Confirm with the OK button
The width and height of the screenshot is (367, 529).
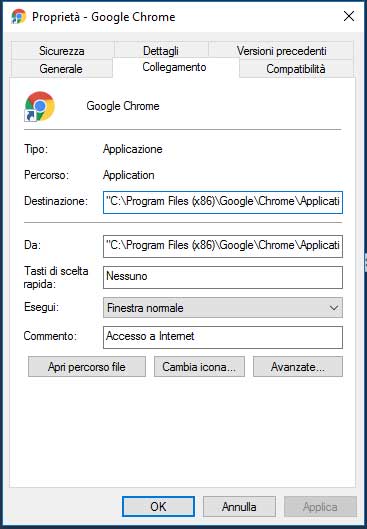158,506
